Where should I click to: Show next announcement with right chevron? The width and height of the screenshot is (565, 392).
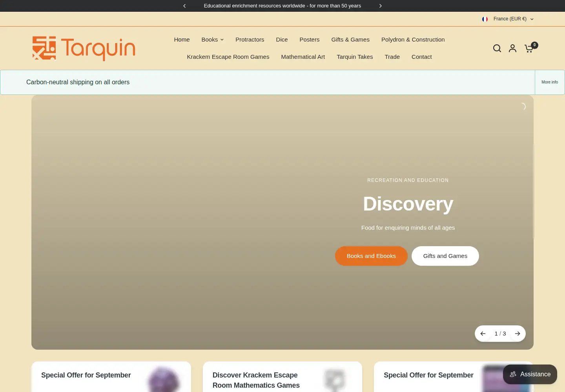click(380, 6)
